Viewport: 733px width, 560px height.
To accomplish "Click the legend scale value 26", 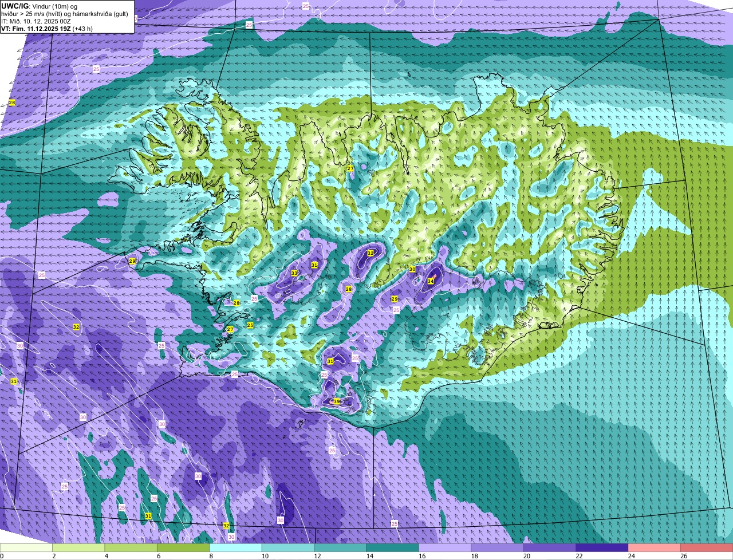I will tap(683, 556).
